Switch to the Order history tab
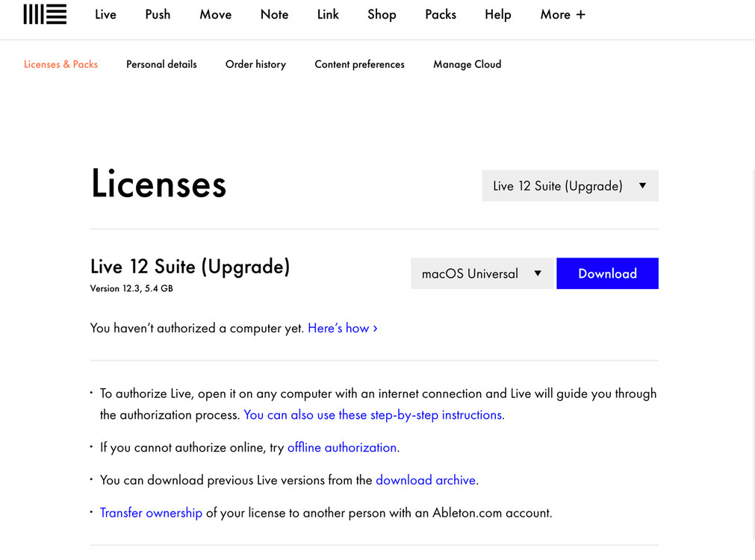755x560 pixels. (255, 64)
